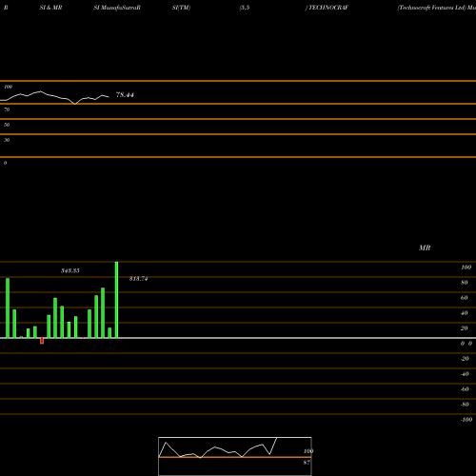
Task: Click the Technocraft Ventures Ltd header text
Action: point(431,8)
